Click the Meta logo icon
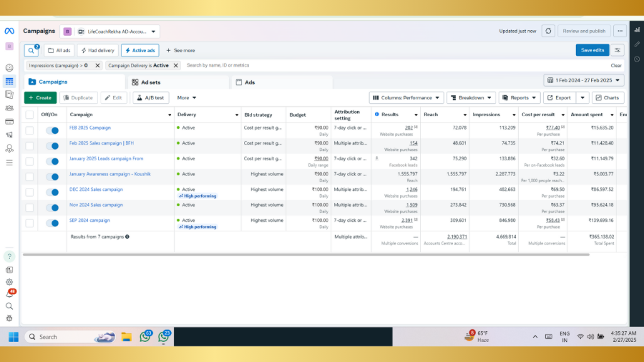Viewport: 644px width, 362px height. click(x=9, y=31)
